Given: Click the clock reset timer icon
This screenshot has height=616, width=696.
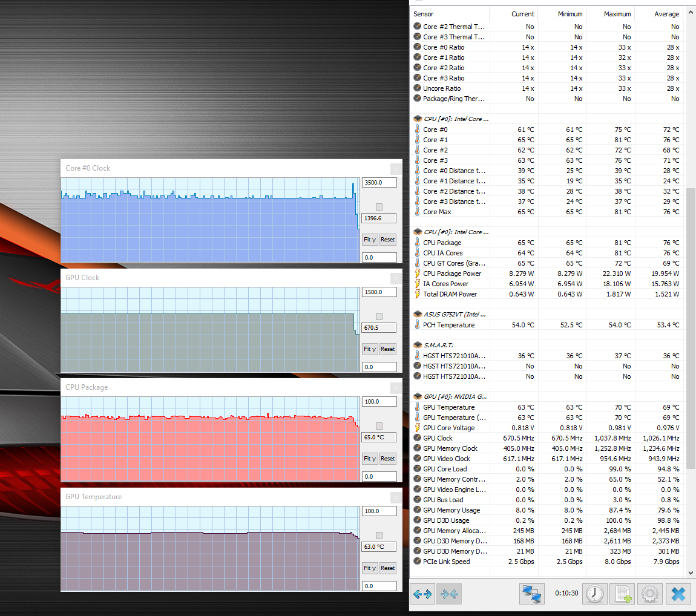Looking at the screenshot, I should [594, 594].
